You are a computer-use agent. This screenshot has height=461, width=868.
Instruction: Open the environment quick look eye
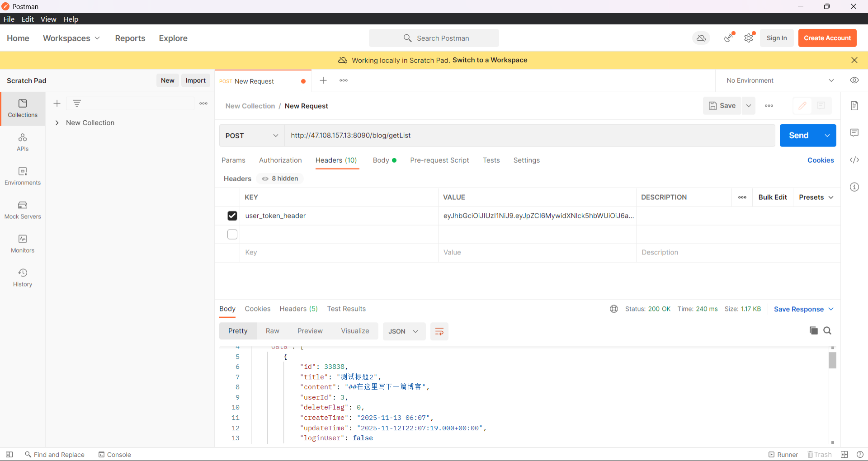[x=854, y=80]
